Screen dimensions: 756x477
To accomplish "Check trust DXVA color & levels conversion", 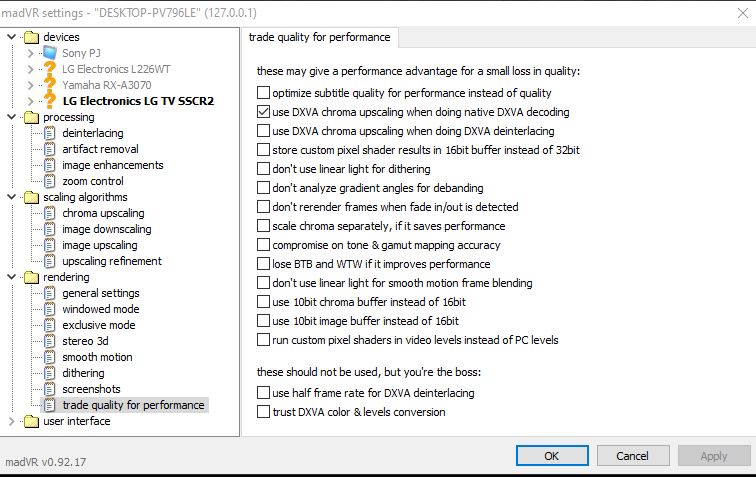I will point(263,412).
